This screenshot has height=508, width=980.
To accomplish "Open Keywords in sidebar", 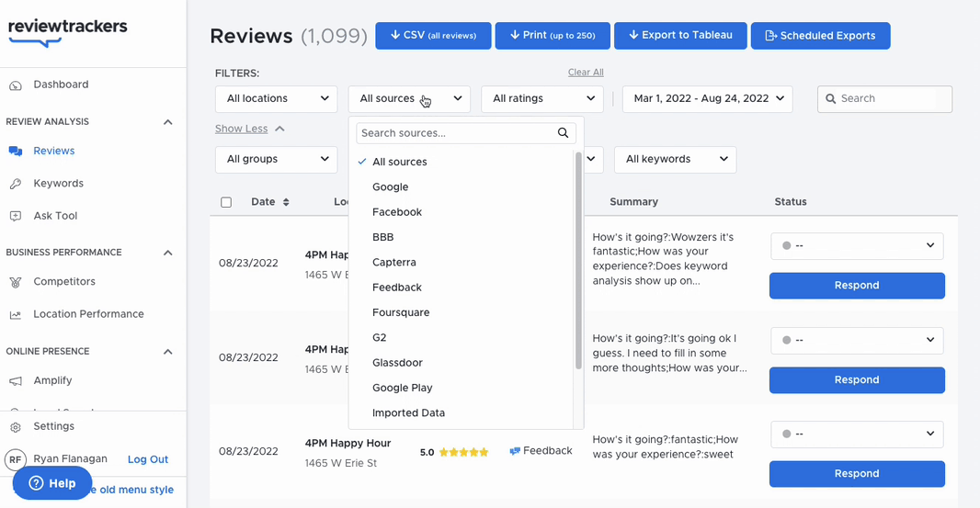I will pyautogui.click(x=58, y=184).
